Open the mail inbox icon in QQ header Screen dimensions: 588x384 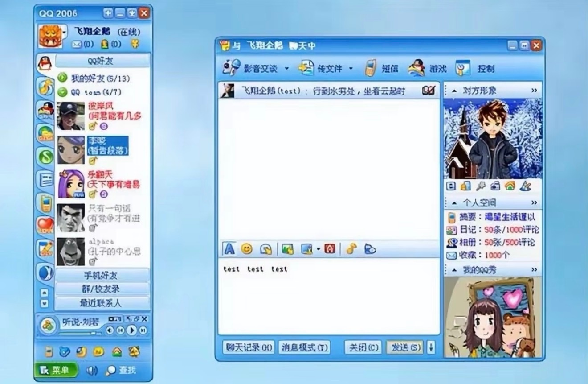(77, 44)
